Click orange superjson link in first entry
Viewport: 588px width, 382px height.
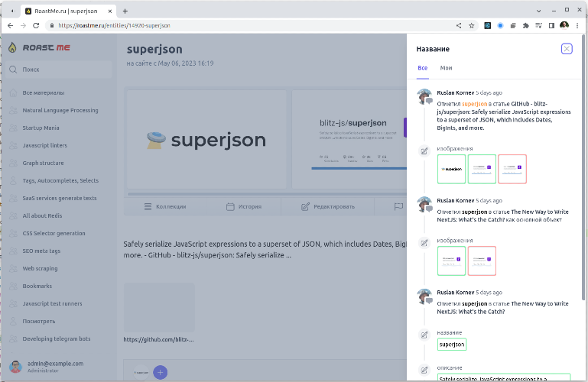pyautogui.click(x=474, y=104)
